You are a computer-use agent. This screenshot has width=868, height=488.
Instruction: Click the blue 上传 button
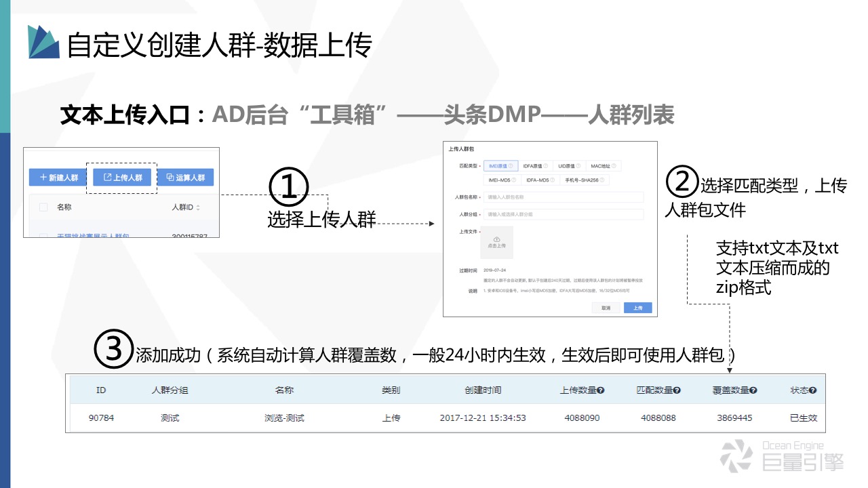(639, 308)
